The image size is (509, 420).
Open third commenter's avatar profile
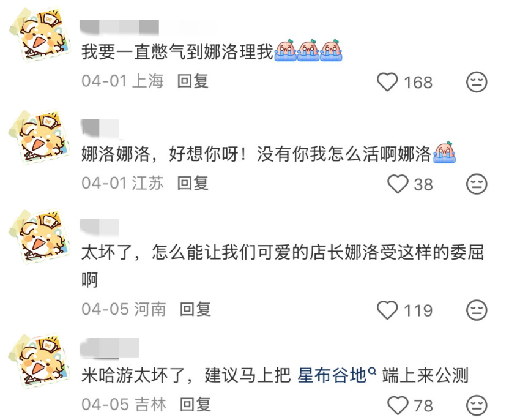39,237
